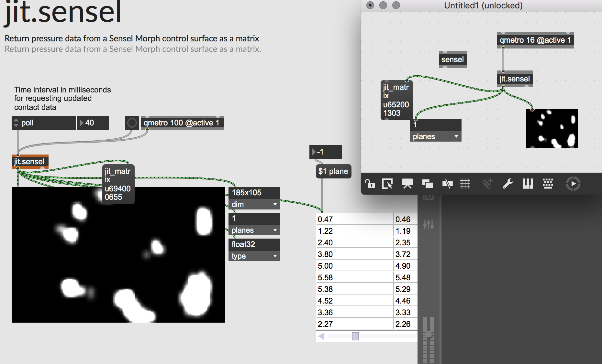
Task: Click the value 1 above the help-patcher planes menu
Action: [x=254, y=219]
